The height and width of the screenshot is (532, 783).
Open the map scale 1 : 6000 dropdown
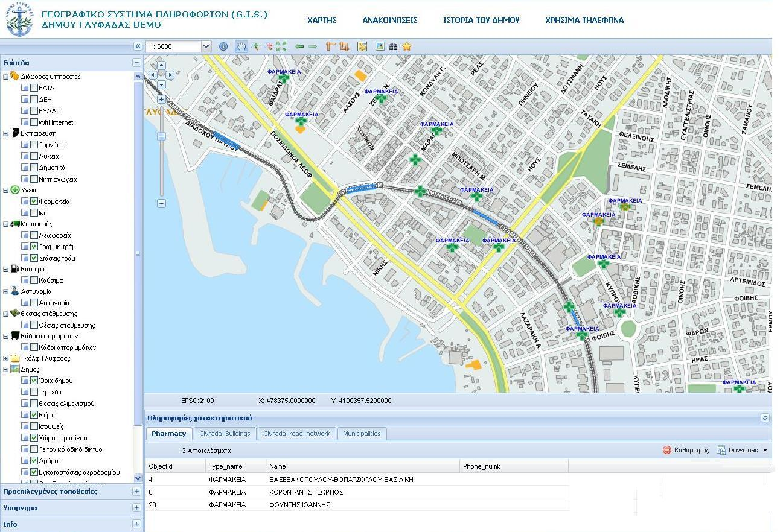[x=206, y=46]
